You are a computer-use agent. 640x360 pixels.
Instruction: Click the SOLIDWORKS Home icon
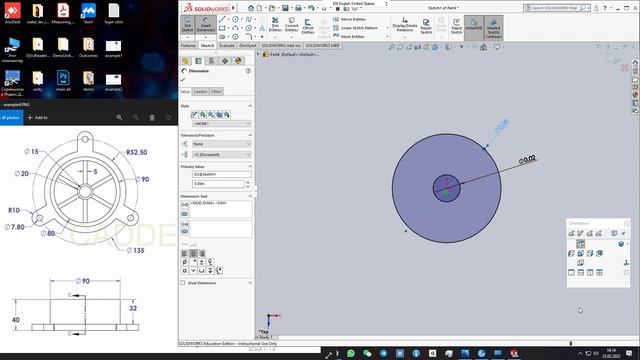pyautogui.click(x=251, y=8)
